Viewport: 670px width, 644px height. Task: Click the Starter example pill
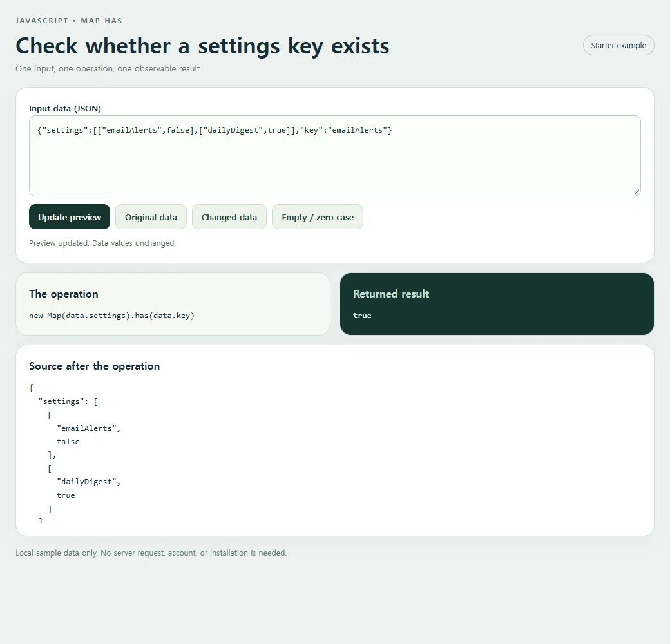618,45
